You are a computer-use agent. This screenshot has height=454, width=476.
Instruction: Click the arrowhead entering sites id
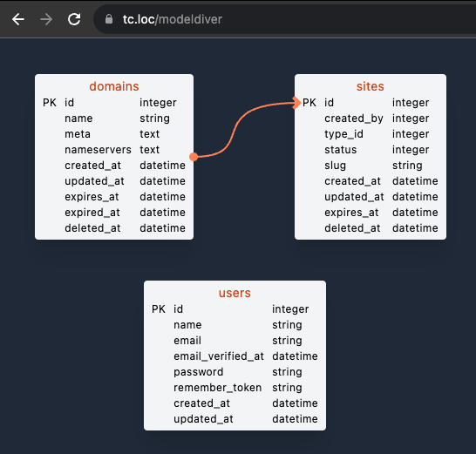click(296, 103)
